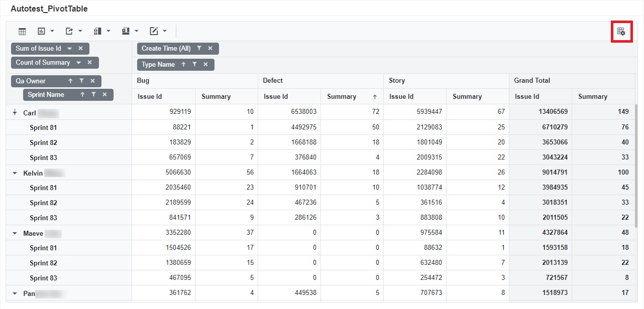Viewport: 644px width, 309px height.
Task: Open the chart type dropdown in toolbar
Action: [46, 32]
